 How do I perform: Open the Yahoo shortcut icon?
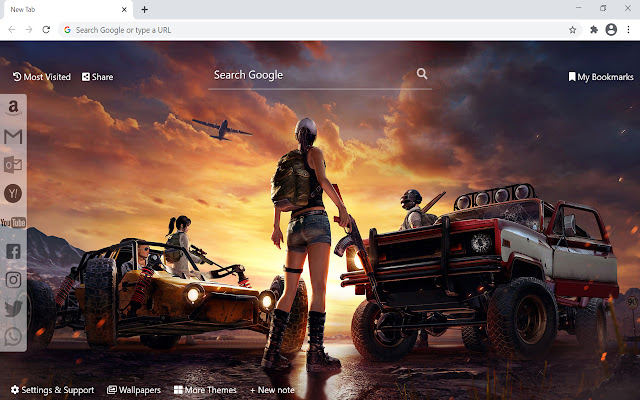click(x=13, y=193)
